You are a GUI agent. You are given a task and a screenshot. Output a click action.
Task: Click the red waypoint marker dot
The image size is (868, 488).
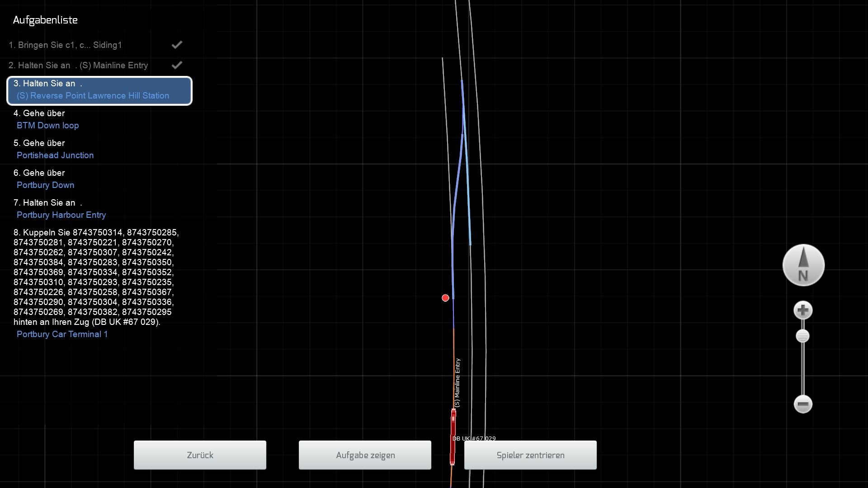click(445, 298)
